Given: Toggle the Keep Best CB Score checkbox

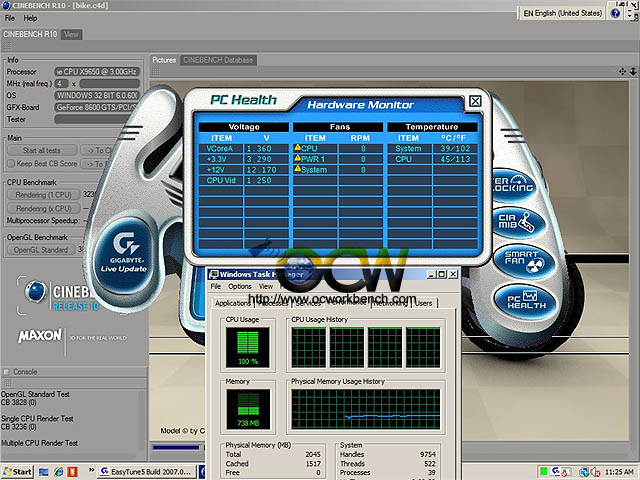Looking at the screenshot, I should click(11, 164).
